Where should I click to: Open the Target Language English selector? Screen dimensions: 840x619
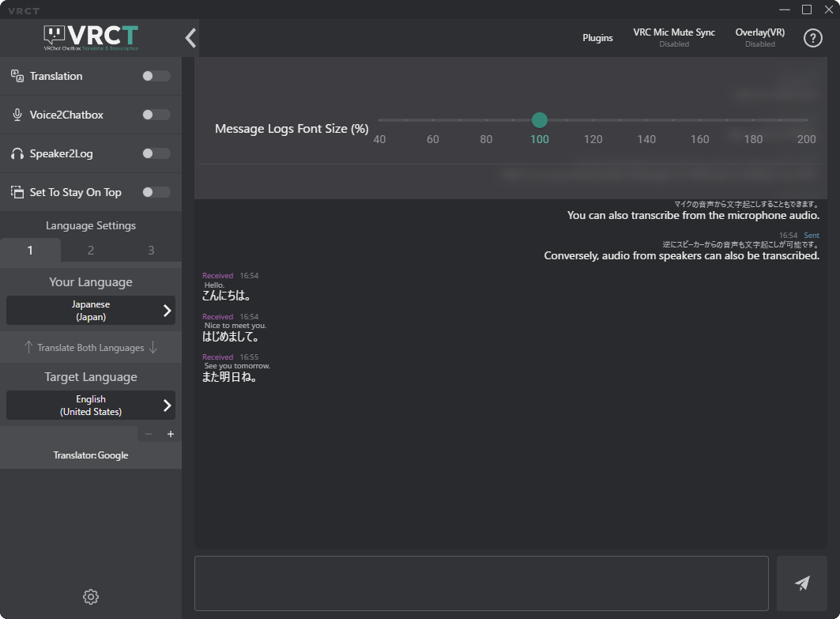(91, 406)
